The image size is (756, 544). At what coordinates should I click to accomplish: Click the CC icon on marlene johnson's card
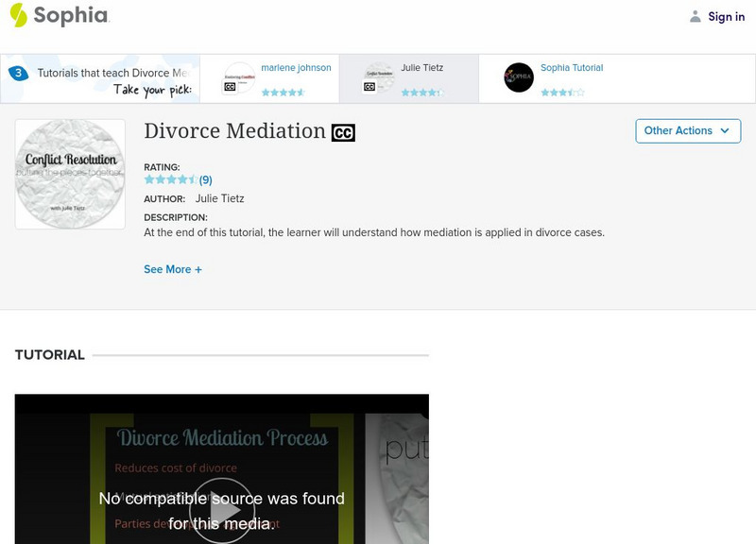pyautogui.click(x=230, y=87)
